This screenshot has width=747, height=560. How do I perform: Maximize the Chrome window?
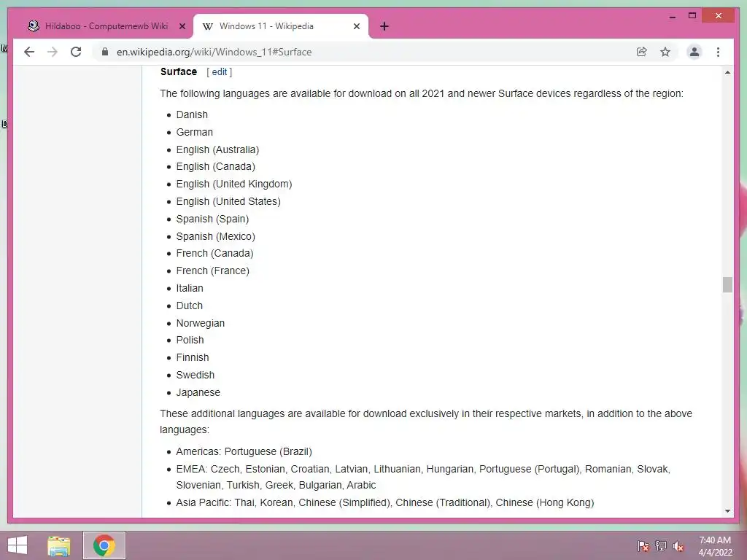point(692,16)
